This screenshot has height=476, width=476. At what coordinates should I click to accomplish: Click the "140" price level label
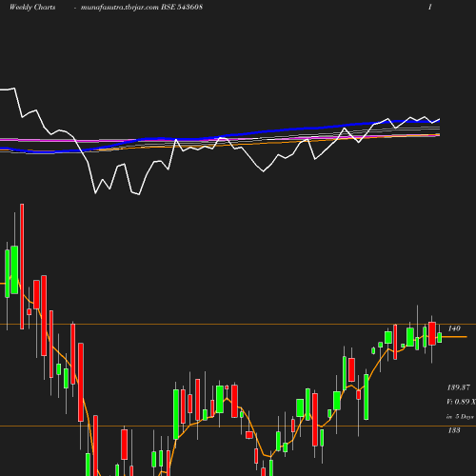tap(454, 328)
